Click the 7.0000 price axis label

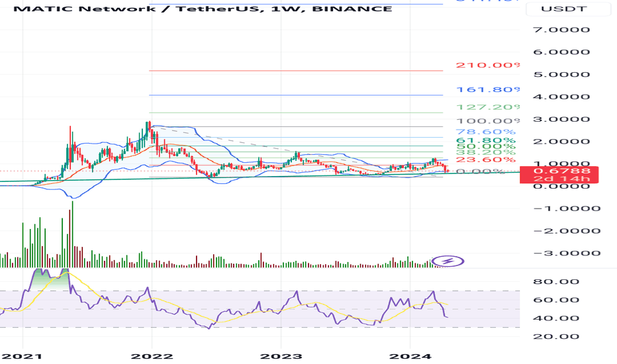click(561, 30)
